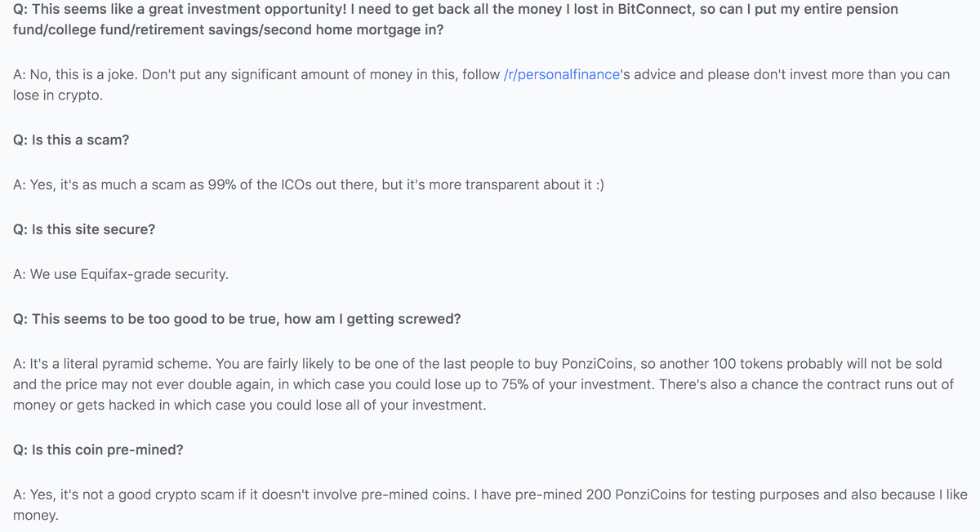The image size is (980, 532).
Task: Click the "too good to be true" question
Action: 237,319
